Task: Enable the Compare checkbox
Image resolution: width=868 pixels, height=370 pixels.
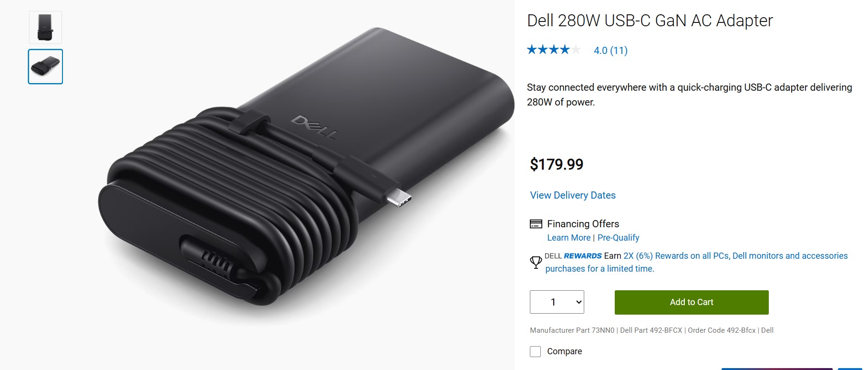Action: click(535, 351)
